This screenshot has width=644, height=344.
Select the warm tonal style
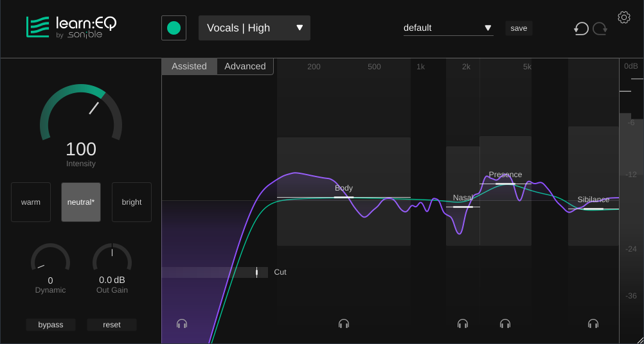pyautogui.click(x=31, y=202)
